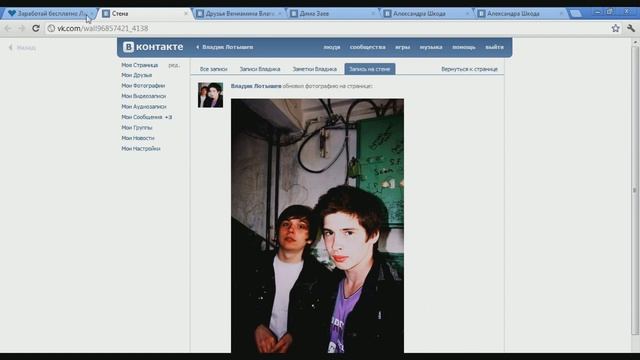This screenshot has height=360, width=640.
Task: Close the Стена tab
Action: pos(186,13)
